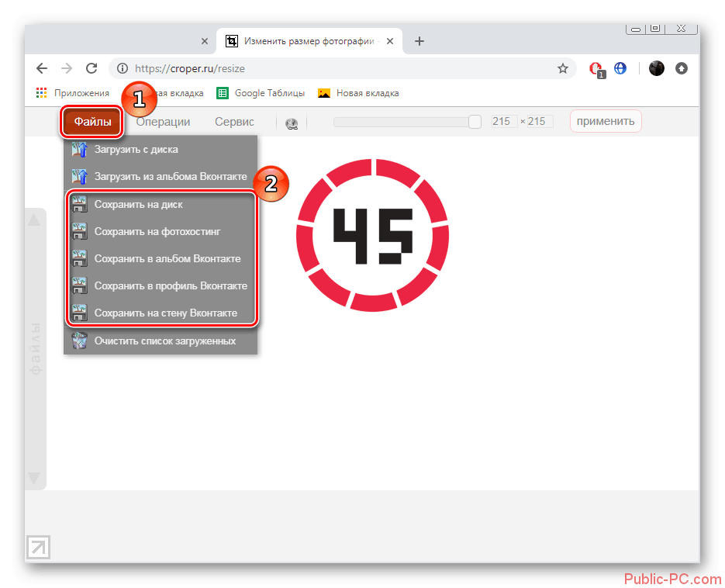Click the browser forward arrow
Screen dimensions: 725x588
coord(67,68)
